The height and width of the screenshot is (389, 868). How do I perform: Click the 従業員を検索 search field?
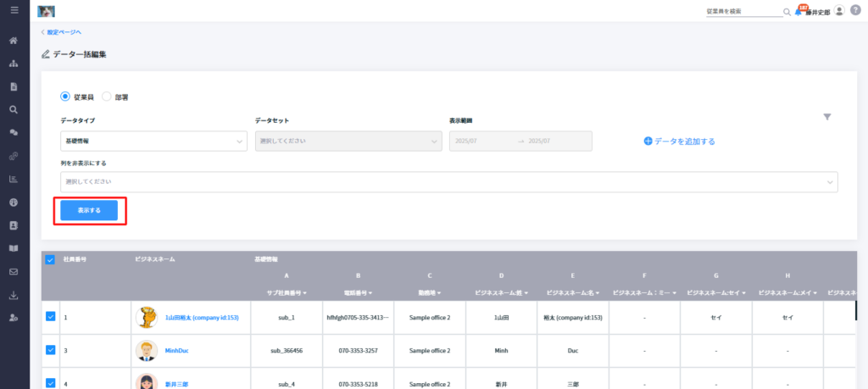click(x=743, y=12)
